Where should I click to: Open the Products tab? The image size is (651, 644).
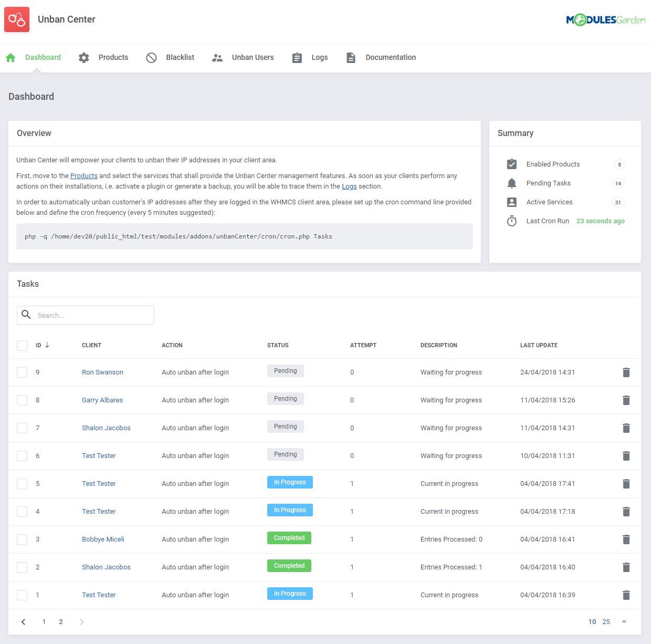[113, 58]
